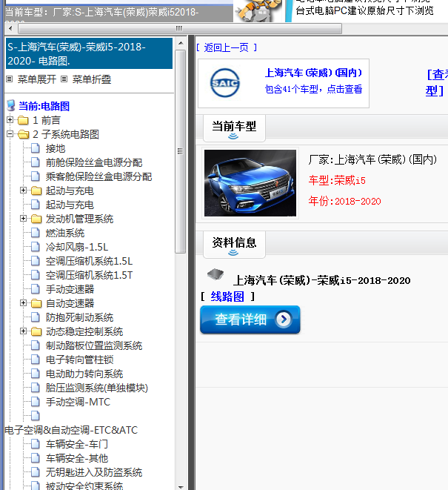The image size is (448, 490).
Task: Click the page icon beside 车辆安全-车门
Action: (x=36, y=444)
